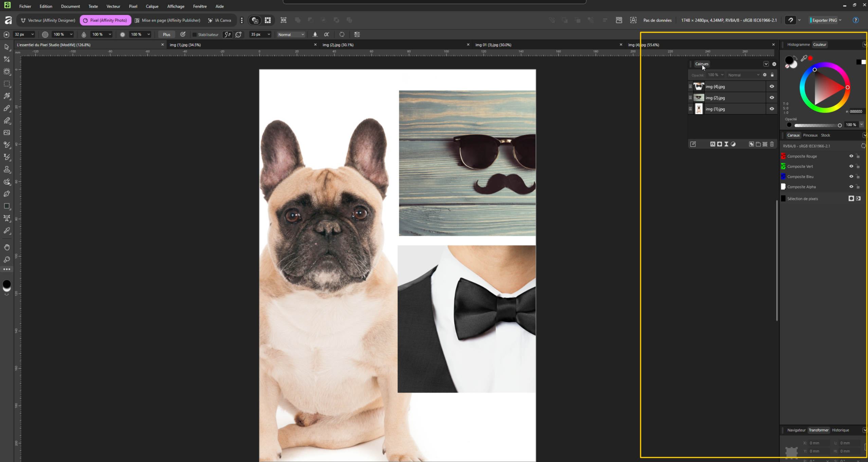Expand the Exporter PNG dropdown arrow
This screenshot has width=868, height=462.
(840, 20)
